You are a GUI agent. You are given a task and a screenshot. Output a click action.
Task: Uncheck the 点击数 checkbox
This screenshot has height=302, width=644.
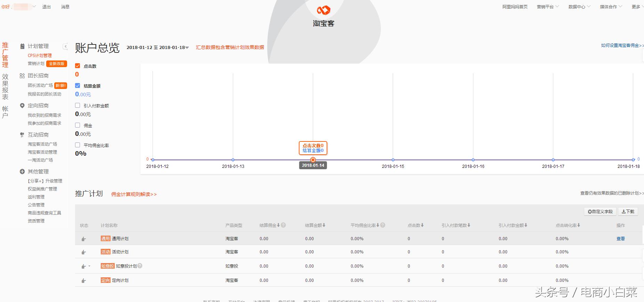(x=78, y=66)
